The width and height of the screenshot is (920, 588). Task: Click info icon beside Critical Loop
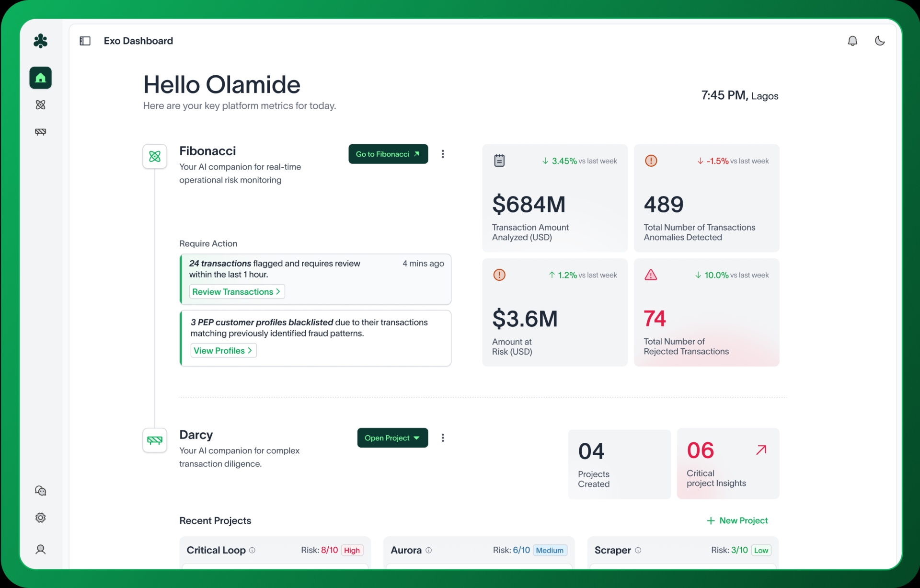pyautogui.click(x=252, y=550)
